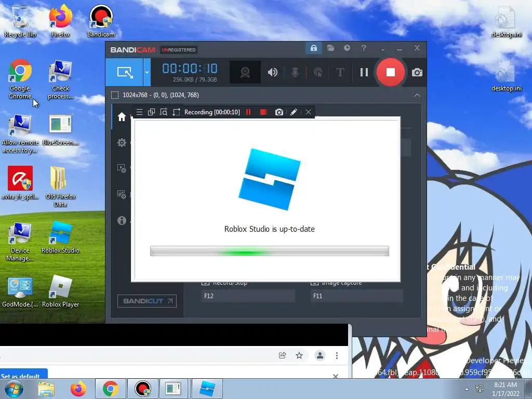Viewport: 532px width, 399px height.
Task: Open the avira_fr_sptl installer icon
Action: click(20, 183)
